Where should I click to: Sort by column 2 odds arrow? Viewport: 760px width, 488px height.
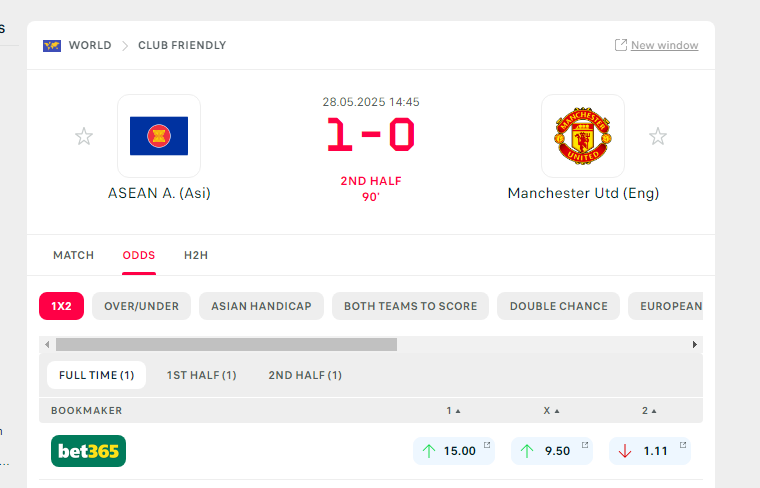coord(654,411)
